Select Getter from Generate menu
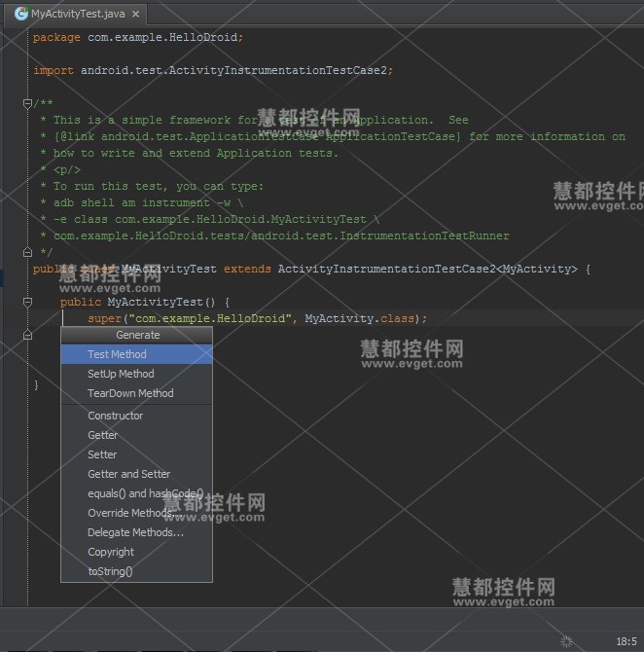This screenshot has width=644, height=652. pyautogui.click(x=137, y=435)
